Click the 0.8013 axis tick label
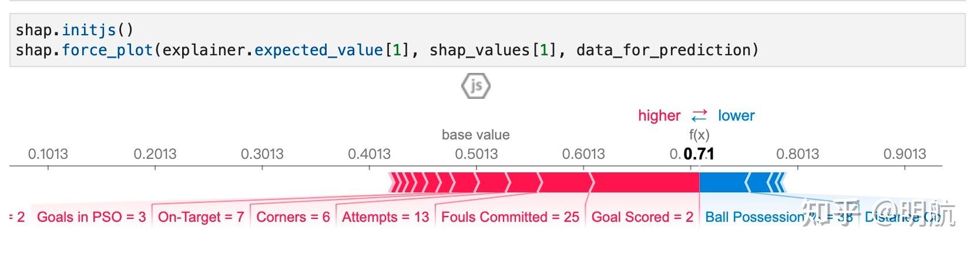Viewport: 980px width, 253px height. pyautogui.click(x=797, y=154)
